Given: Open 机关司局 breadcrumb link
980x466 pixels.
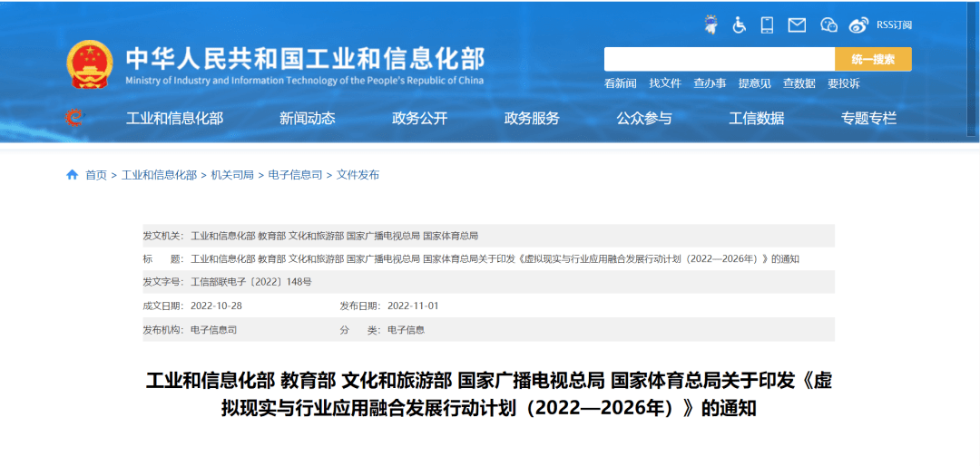Looking at the screenshot, I should coord(232,175).
